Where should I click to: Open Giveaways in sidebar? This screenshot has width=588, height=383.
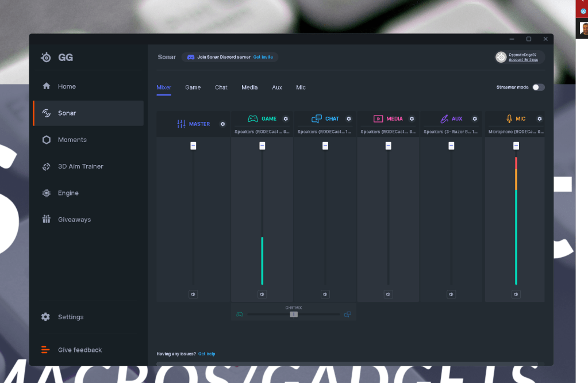pos(88,220)
